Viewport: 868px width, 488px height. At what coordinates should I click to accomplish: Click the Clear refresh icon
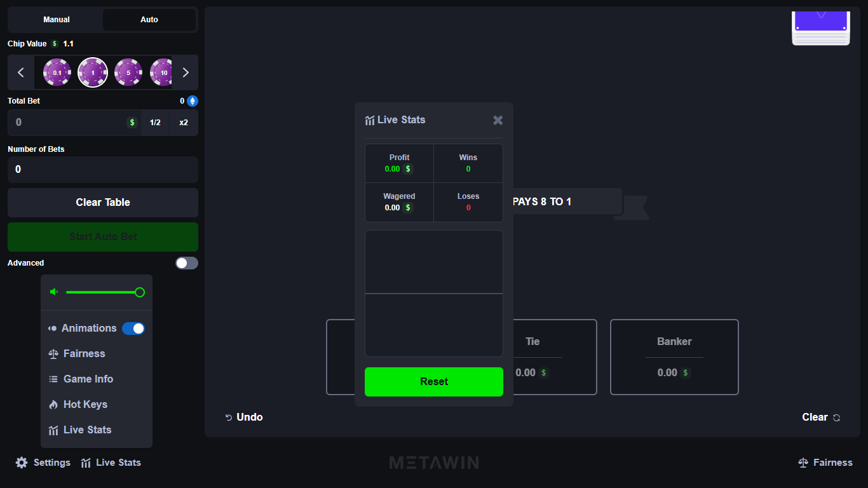pyautogui.click(x=837, y=417)
